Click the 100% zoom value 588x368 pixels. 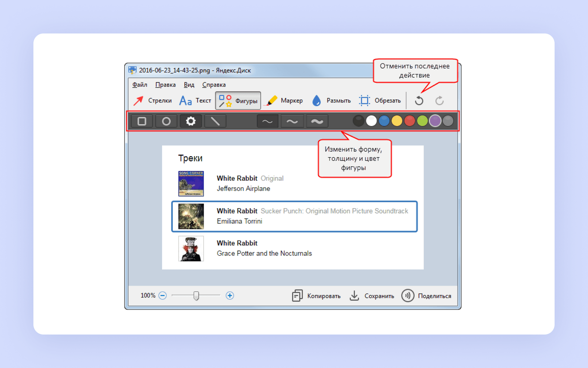(148, 296)
